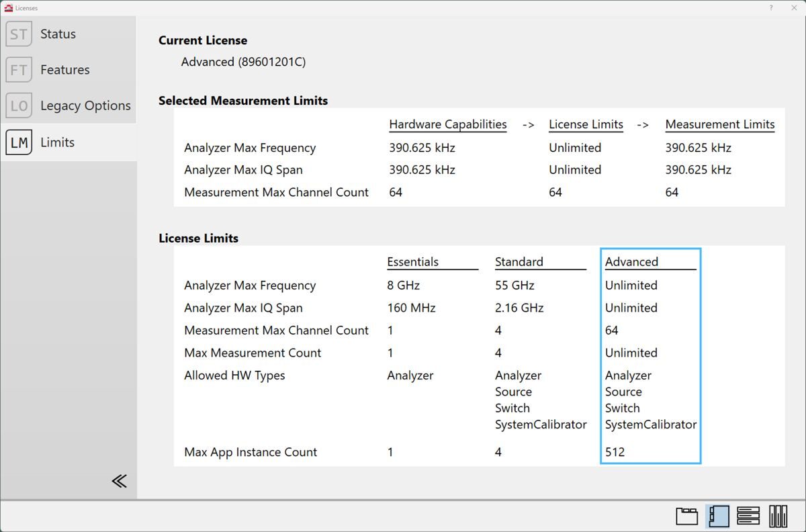Select the side-tabs layout icon
The height and width of the screenshot is (532, 806).
pyautogui.click(x=718, y=516)
